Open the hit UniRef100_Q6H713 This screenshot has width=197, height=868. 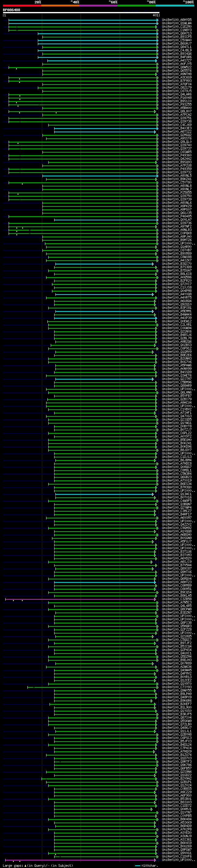(x=177, y=33)
